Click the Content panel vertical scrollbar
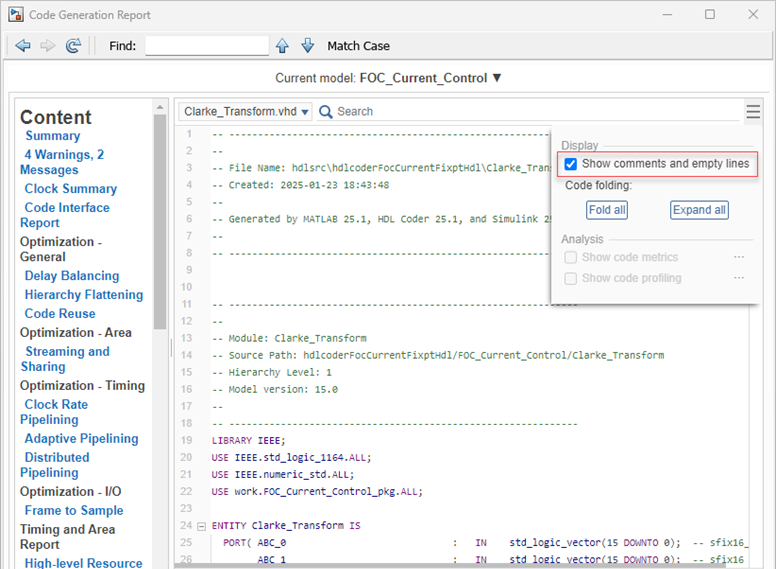 (x=160, y=220)
